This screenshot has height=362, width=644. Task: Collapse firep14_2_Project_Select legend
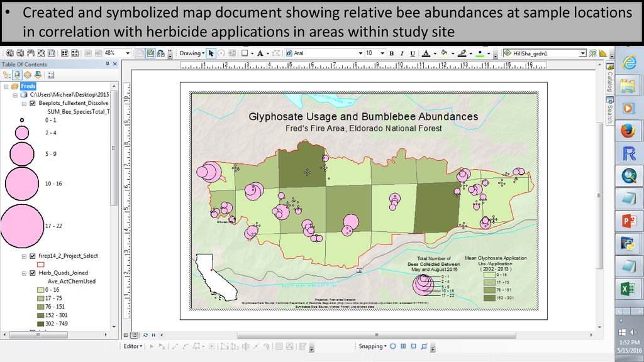pos(25,256)
